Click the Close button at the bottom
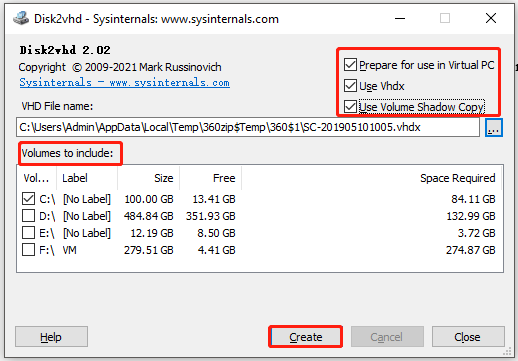This screenshot has height=361, width=518. pos(468,337)
